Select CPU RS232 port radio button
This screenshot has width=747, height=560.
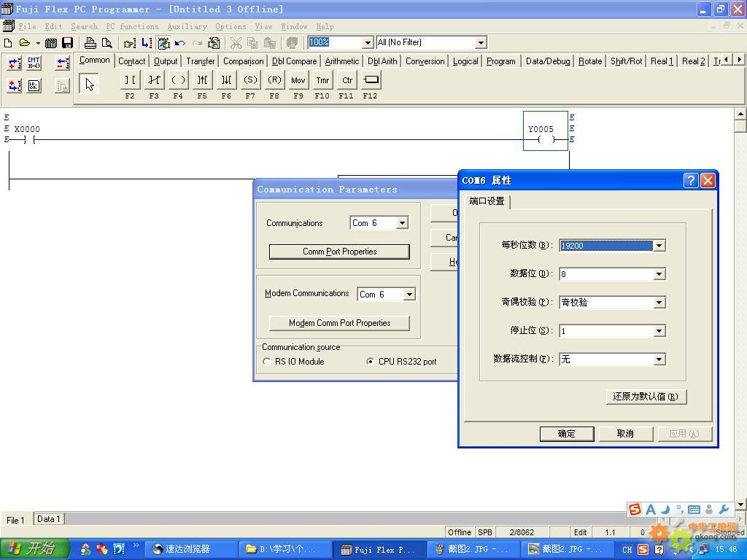tap(370, 362)
